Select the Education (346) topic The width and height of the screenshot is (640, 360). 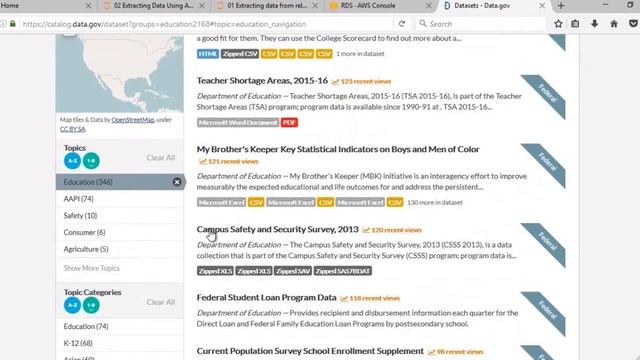(x=120, y=182)
